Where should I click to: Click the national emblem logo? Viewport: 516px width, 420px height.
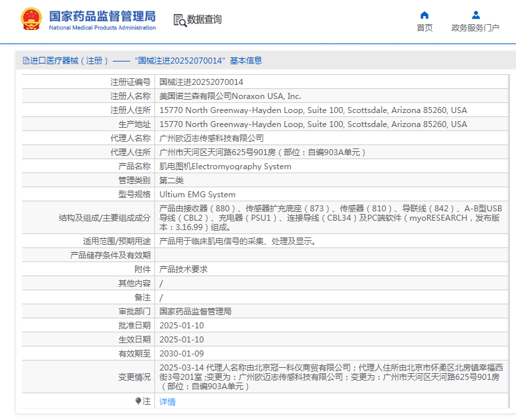click(x=31, y=19)
